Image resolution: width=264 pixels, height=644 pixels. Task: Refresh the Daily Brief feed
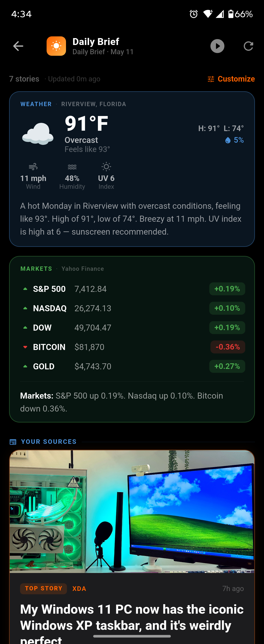pos(248,46)
